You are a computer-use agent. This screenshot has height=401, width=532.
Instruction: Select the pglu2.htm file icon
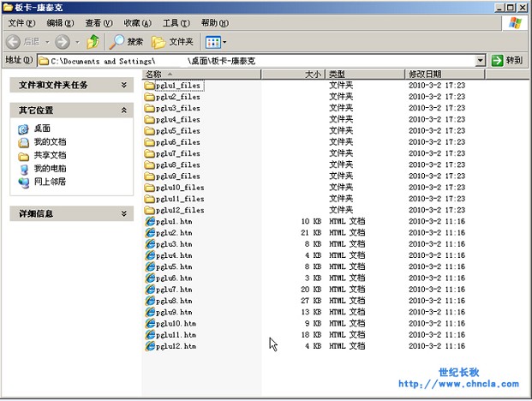[x=150, y=233]
